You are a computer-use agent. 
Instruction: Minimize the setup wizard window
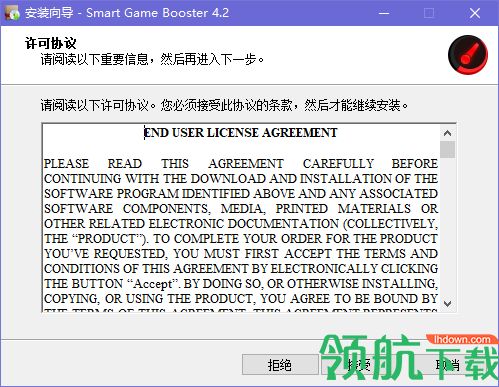[x=384, y=13]
